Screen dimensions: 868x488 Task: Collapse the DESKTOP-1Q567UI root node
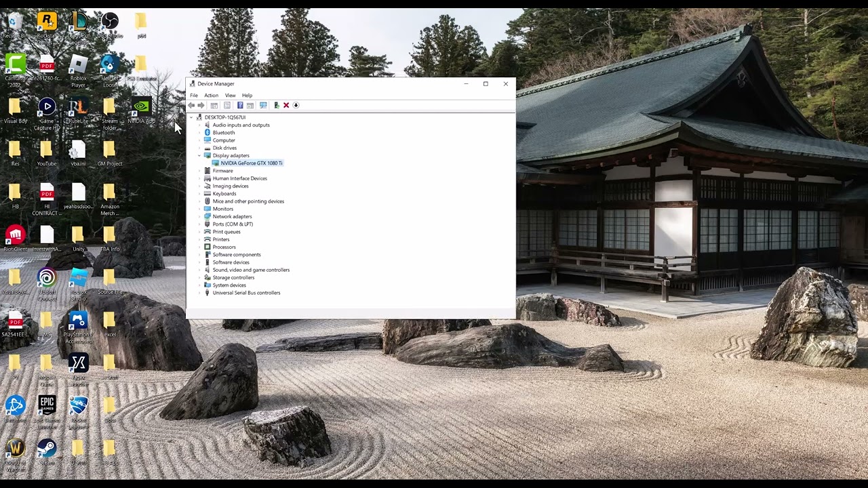click(191, 117)
